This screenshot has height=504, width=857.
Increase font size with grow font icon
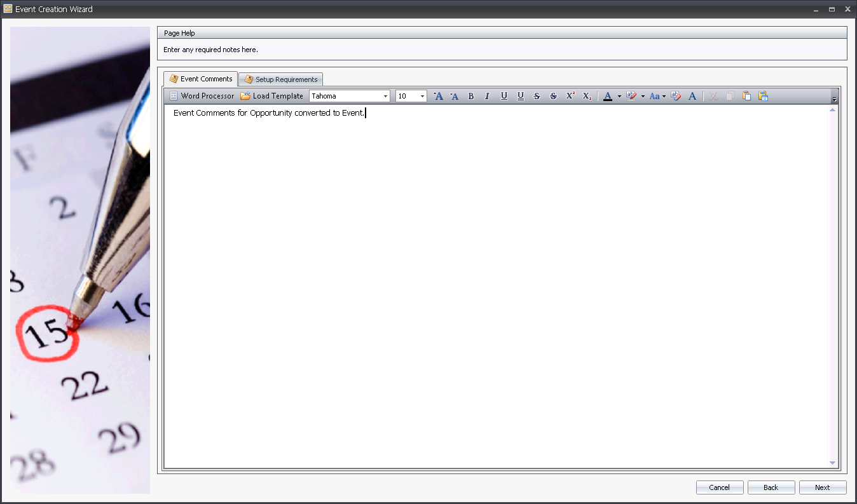point(438,96)
